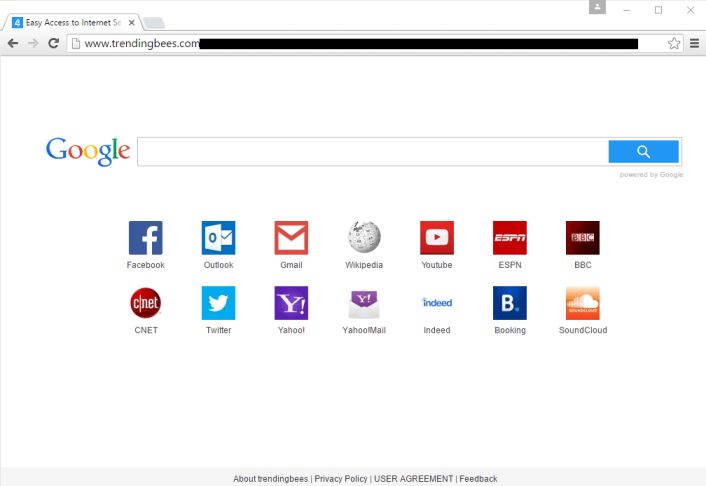706x486 pixels.
Task: Open the Privacy Policy link
Action: click(341, 479)
